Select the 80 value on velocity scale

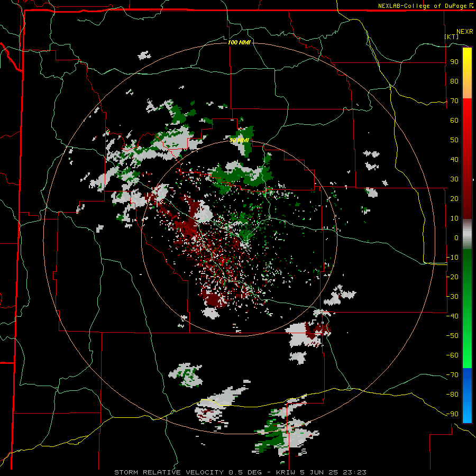(454, 81)
